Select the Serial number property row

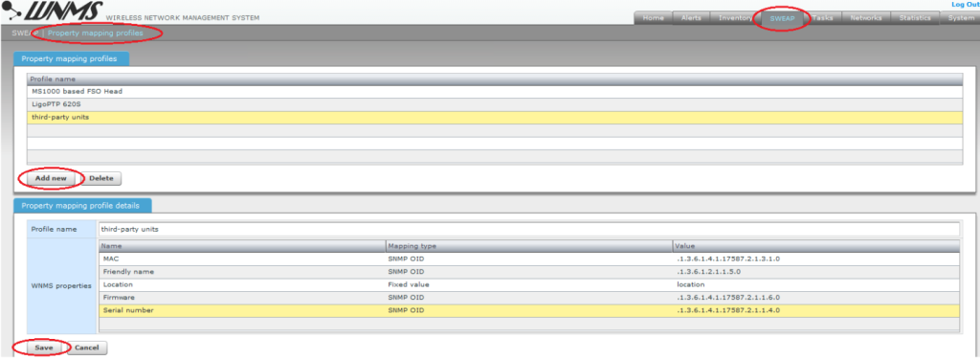click(x=528, y=310)
